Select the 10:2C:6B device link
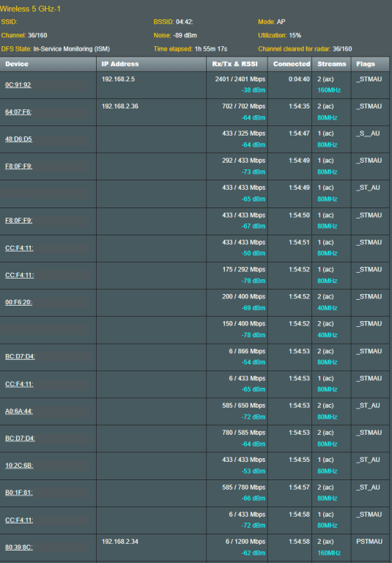Screen dimensions: 392x563 tap(19, 466)
